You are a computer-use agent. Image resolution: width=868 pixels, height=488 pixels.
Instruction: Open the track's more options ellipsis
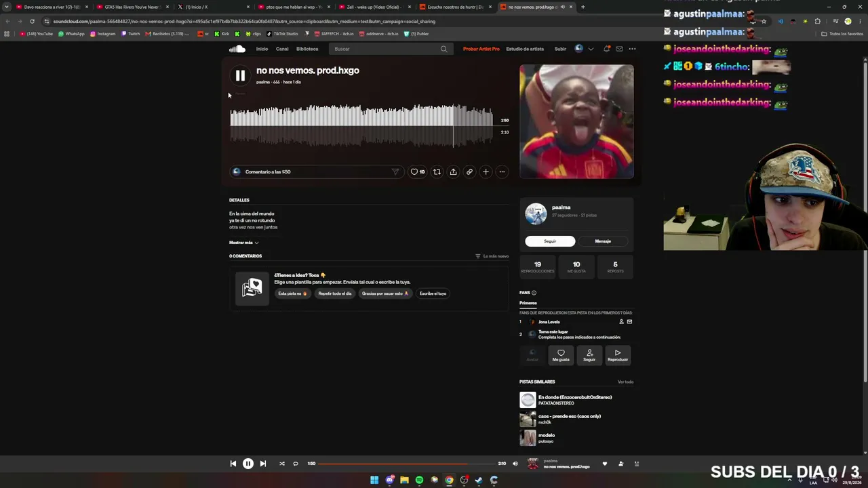pyautogui.click(x=502, y=172)
